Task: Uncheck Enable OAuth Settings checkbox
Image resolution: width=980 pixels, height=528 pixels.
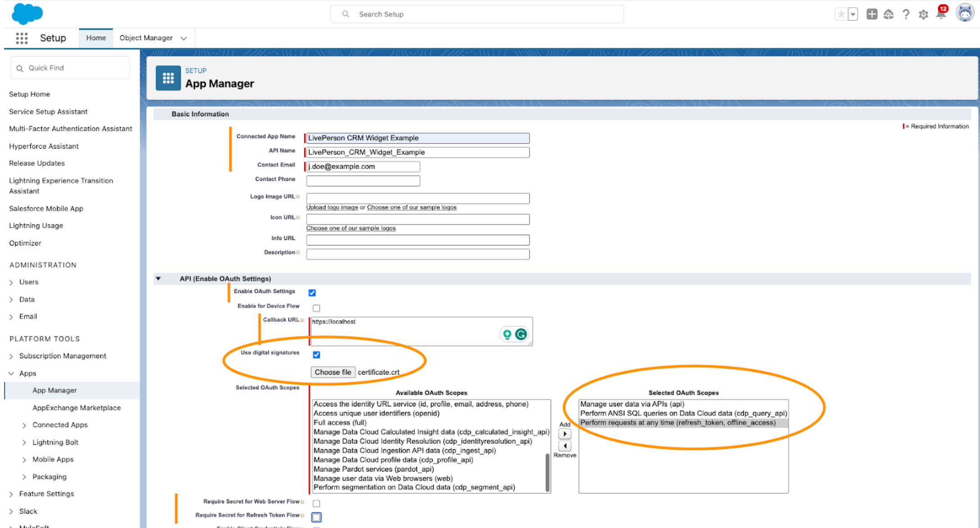Action: (312, 293)
